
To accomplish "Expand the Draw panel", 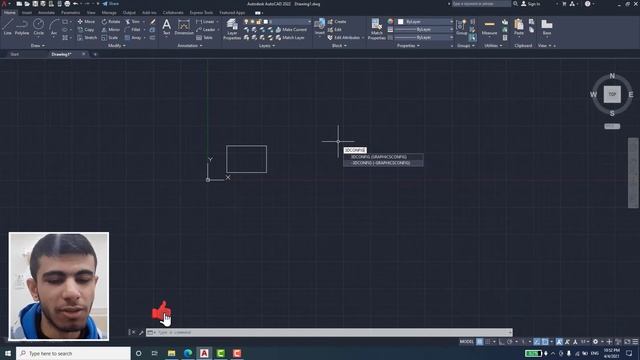I will (38, 46).
